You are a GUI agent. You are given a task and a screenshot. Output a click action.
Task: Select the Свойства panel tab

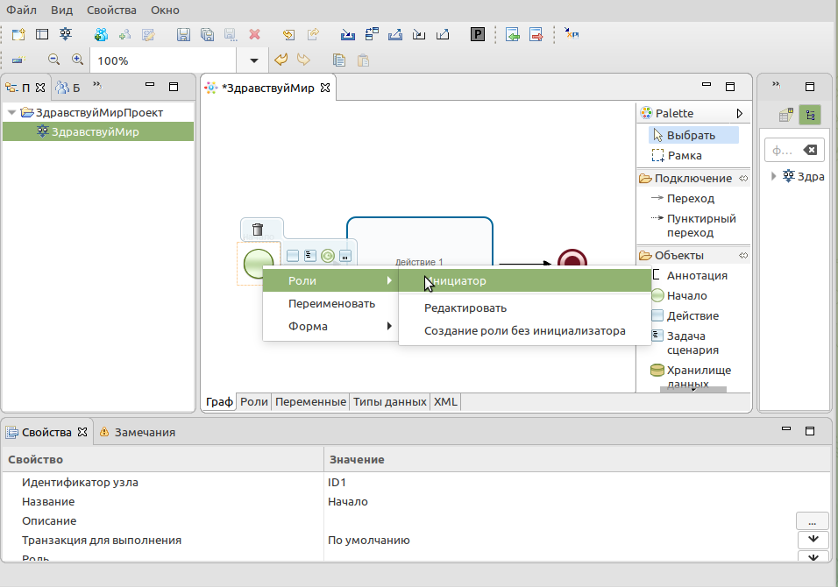pyautogui.click(x=46, y=432)
